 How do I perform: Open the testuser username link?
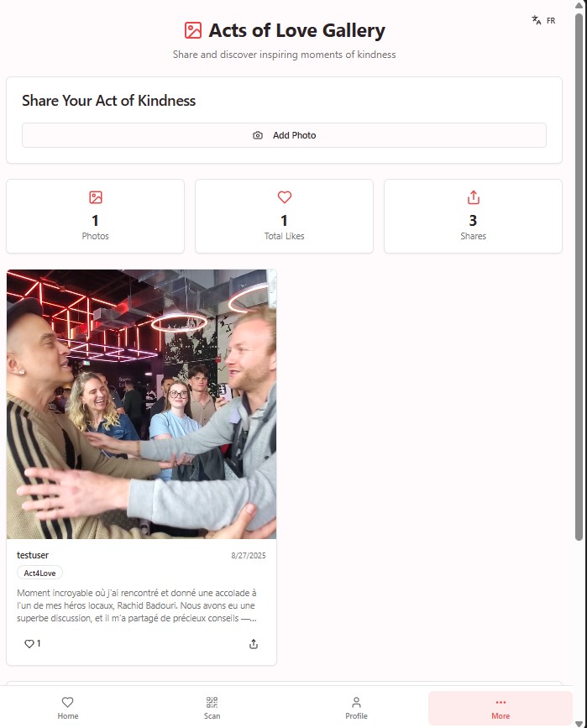click(x=33, y=555)
